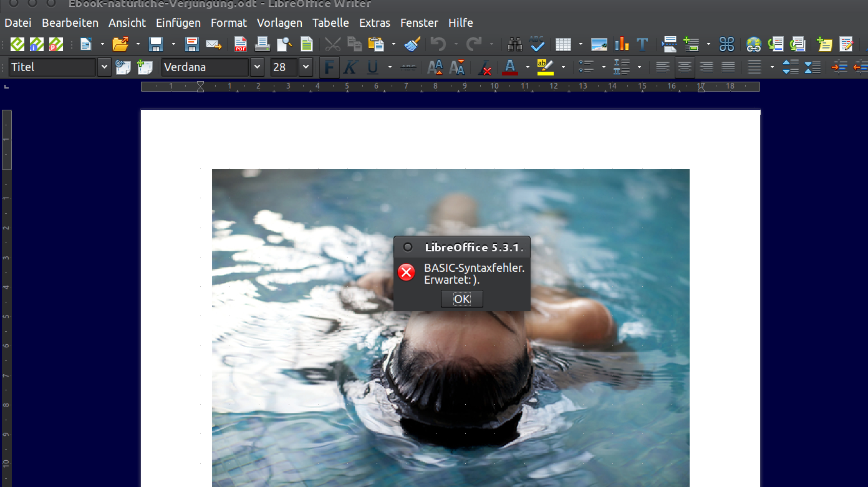Open the Einfügen menu

178,22
